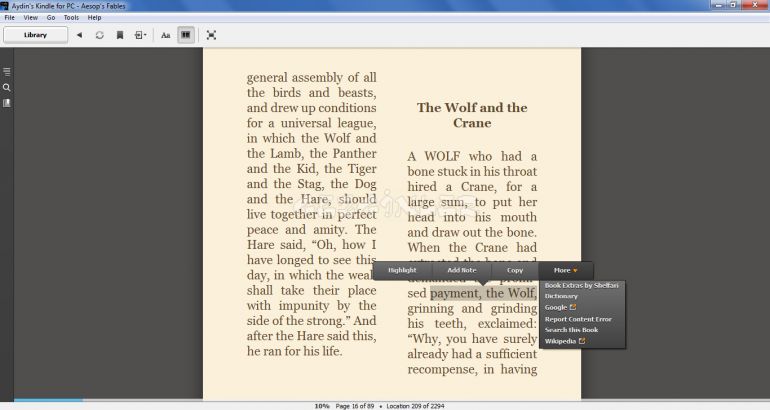This screenshot has width=770, height=410.
Task: Open the table of contents sidebar icon
Action: coord(7,72)
